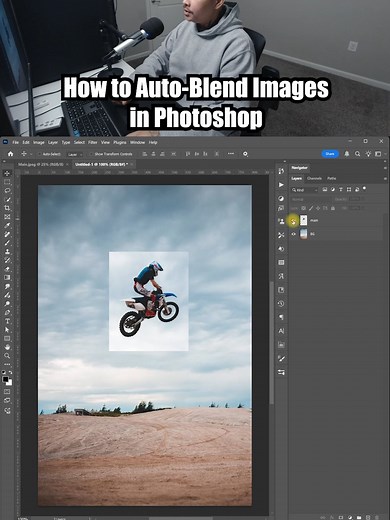The image size is (390, 520).
Task: Swap foreground and background colors
Action: click(x=10, y=372)
